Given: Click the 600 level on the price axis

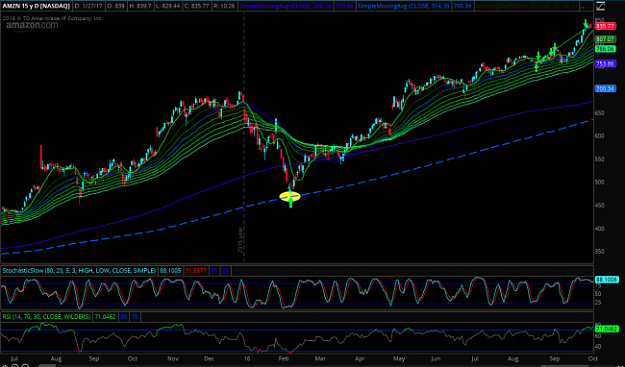Looking at the screenshot, I should pyautogui.click(x=599, y=136).
